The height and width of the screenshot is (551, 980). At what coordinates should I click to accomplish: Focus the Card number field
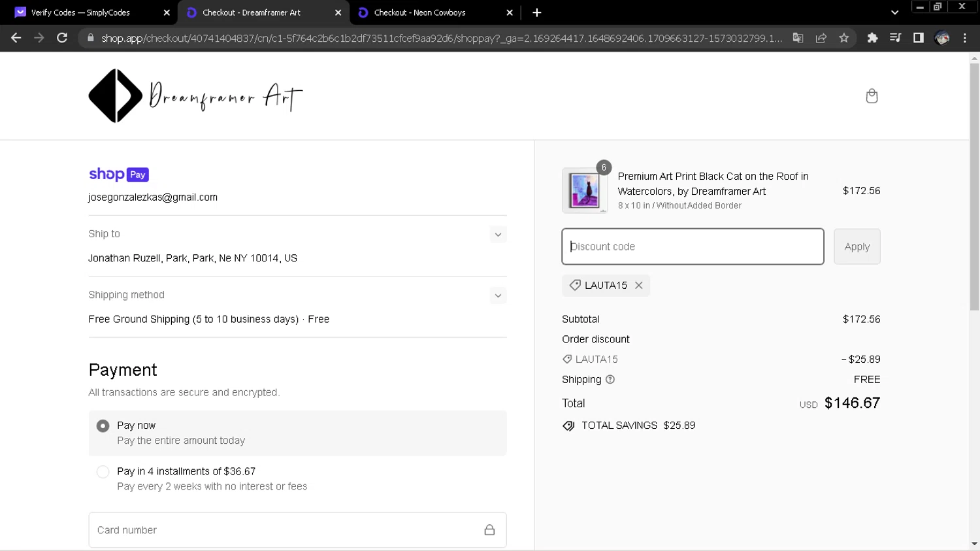click(x=297, y=530)
